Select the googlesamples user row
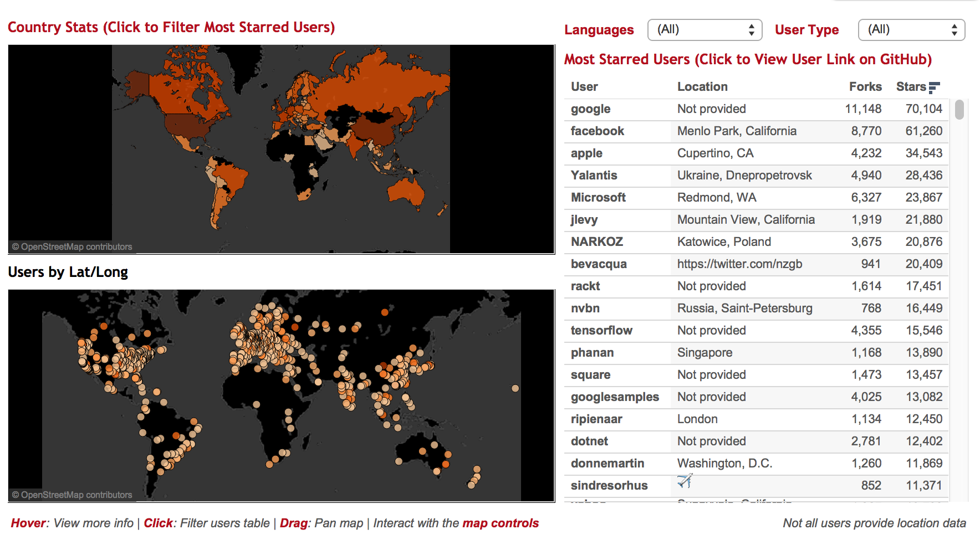Screen dimensions: 980x545 click(757, 397)
